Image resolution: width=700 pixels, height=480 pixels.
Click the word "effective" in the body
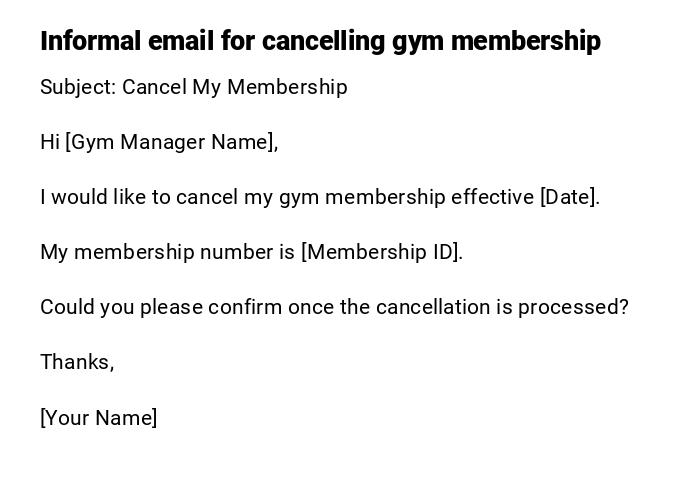click(x=492, y=197)
